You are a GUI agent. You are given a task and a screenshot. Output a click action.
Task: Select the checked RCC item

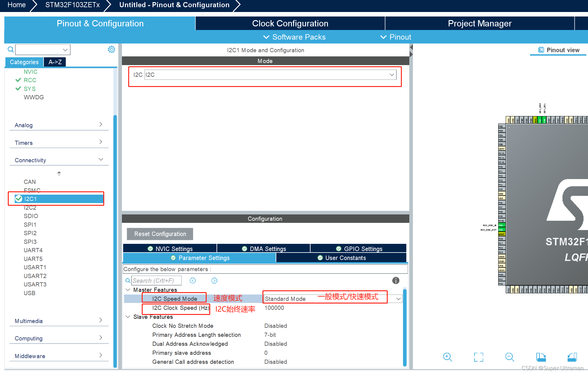coord(30,80)
